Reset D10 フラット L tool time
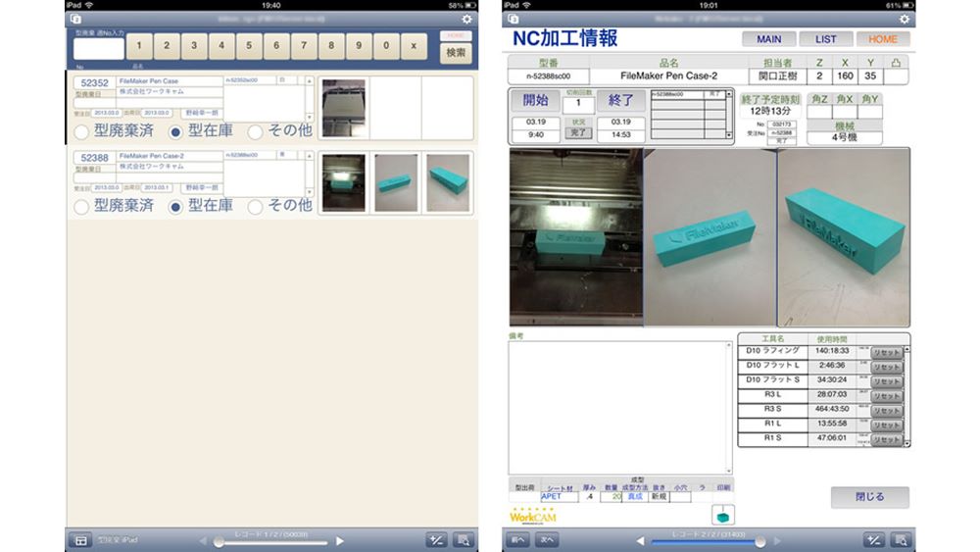The image size is (980, 552). [x=886, y=367]
